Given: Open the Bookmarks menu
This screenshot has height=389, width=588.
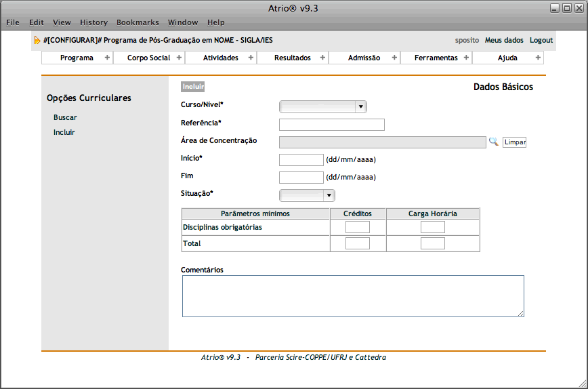Looking at the screenshot, I should pyautogui.click(x=138, y=22).
